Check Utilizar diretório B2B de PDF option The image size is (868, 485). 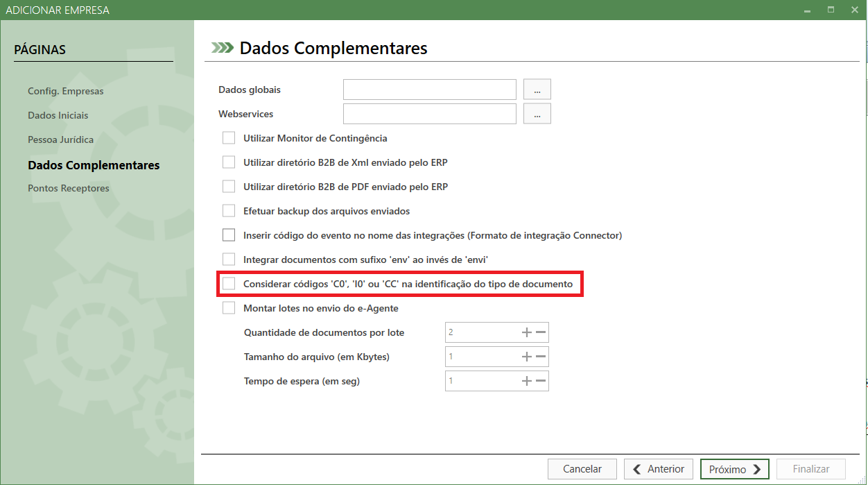(229, 187)
